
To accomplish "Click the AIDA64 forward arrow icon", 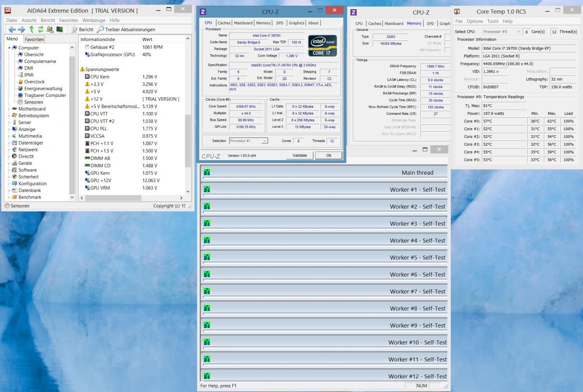I will point(22,29).
